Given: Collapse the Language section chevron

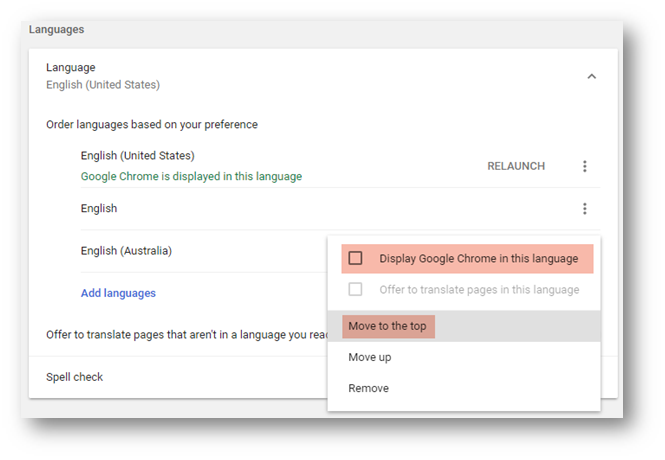Looking at the screenshot, I should [591, 76].
